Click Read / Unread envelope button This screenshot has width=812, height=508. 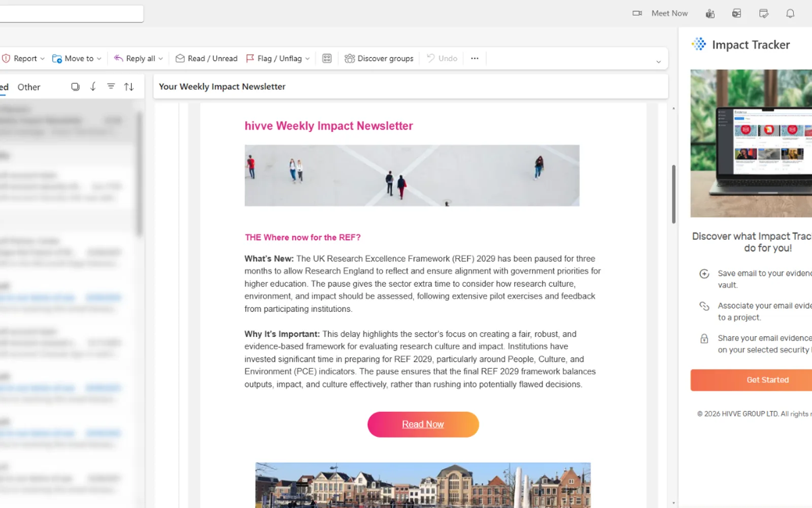pos(207,58)
